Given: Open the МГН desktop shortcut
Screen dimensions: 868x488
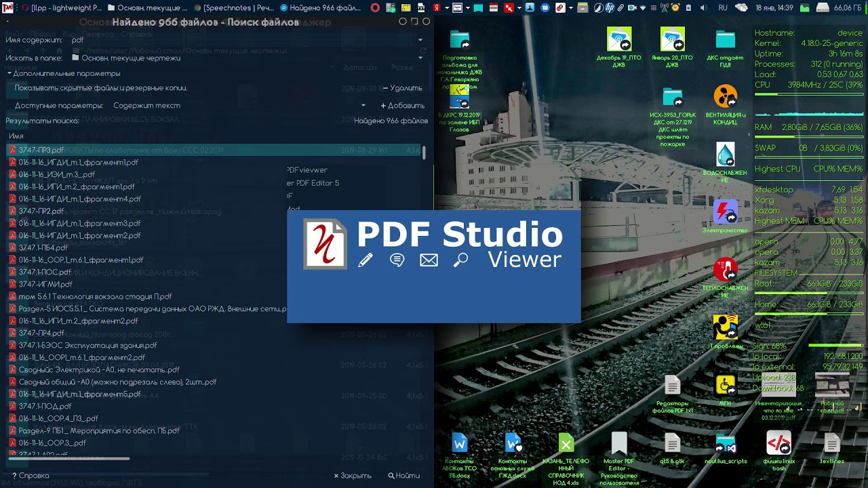Looking at the screenshot, I should (725, 385).
